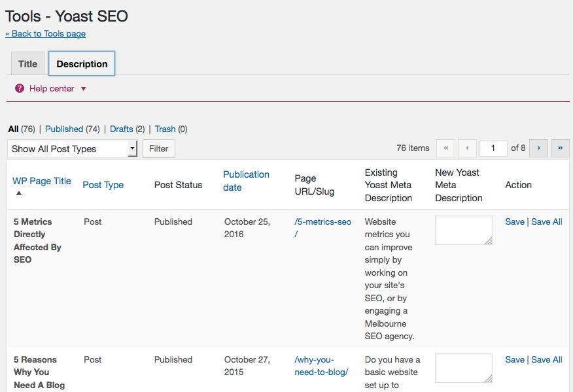Open the Trash filter
Screen dimensions: 573x392
coord(165,129)
